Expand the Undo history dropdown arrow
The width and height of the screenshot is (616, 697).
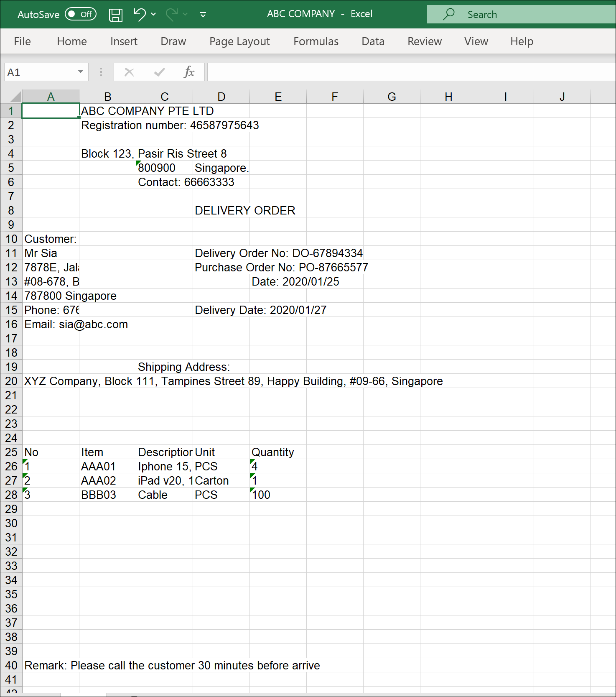click(153, 14)
